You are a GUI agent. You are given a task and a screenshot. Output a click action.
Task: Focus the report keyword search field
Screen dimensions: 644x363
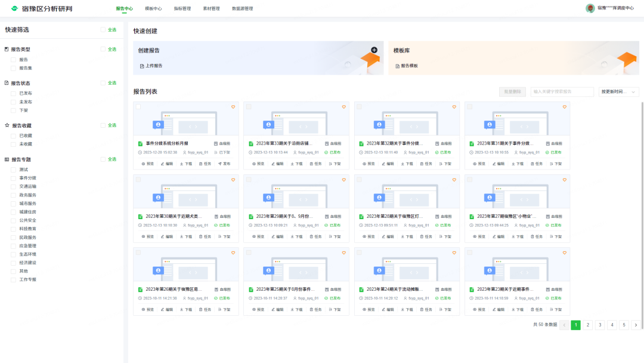[562, 91]
